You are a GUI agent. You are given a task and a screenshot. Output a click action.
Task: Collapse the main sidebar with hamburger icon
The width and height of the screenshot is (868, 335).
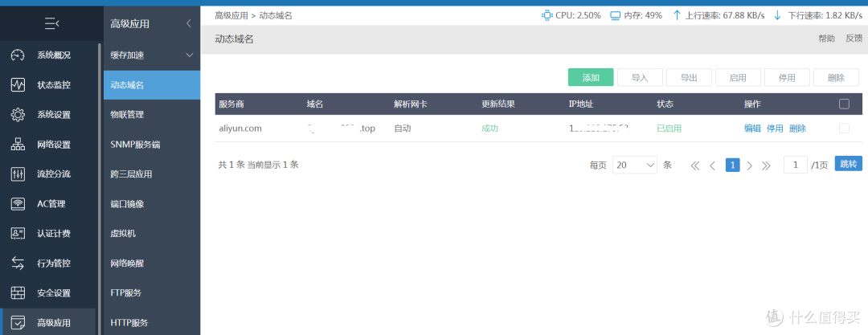(x=51, y=24)
